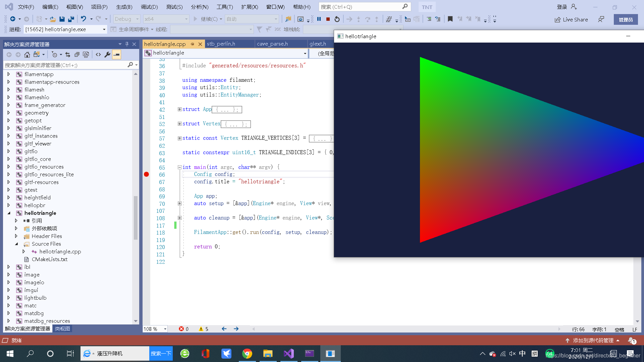The width and height of the screenshot is (644, 362).
Task: Collapse all in Solution Explorer toolbar
Action: point(77,54)
